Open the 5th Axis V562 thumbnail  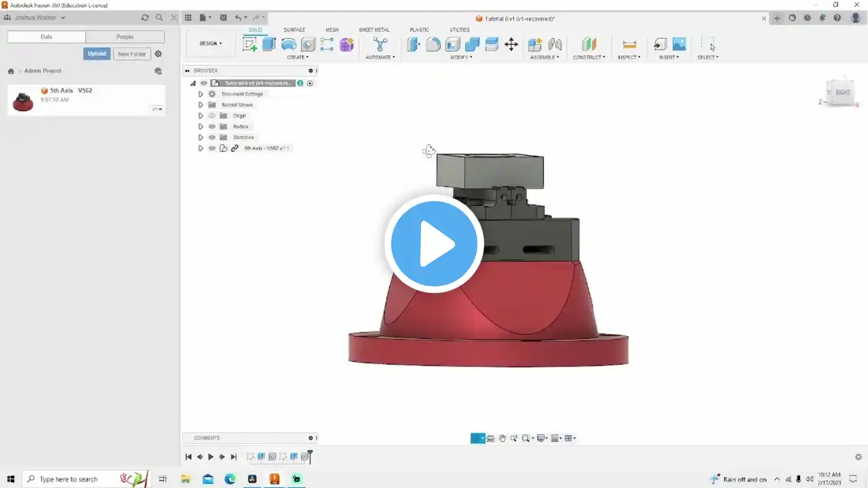click(x=23, y=100)
